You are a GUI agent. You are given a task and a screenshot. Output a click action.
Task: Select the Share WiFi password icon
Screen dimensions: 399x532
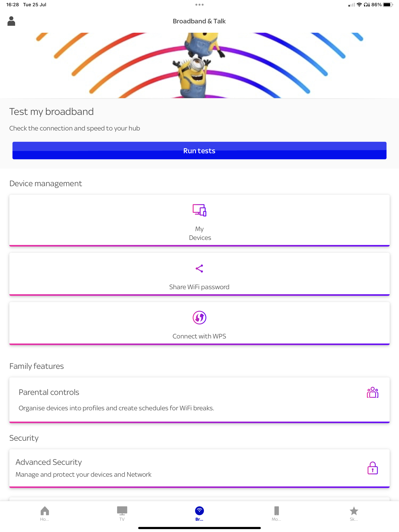coord(199,268)
